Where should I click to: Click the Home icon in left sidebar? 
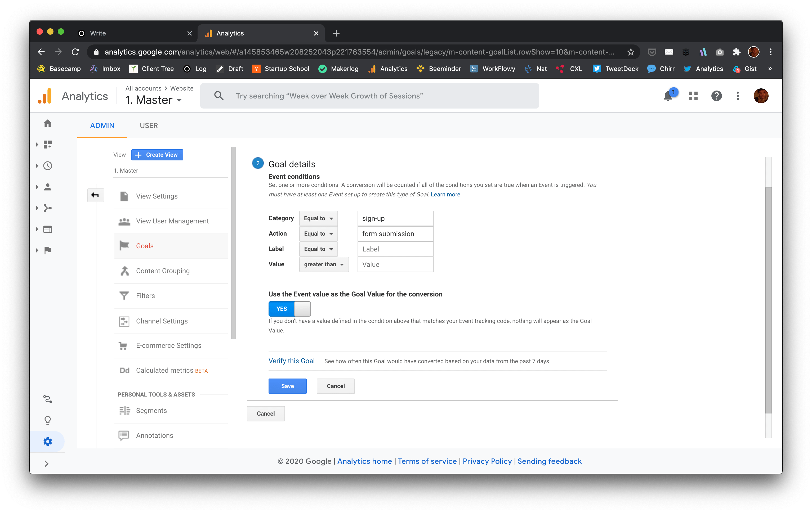(x=48, y=123)
